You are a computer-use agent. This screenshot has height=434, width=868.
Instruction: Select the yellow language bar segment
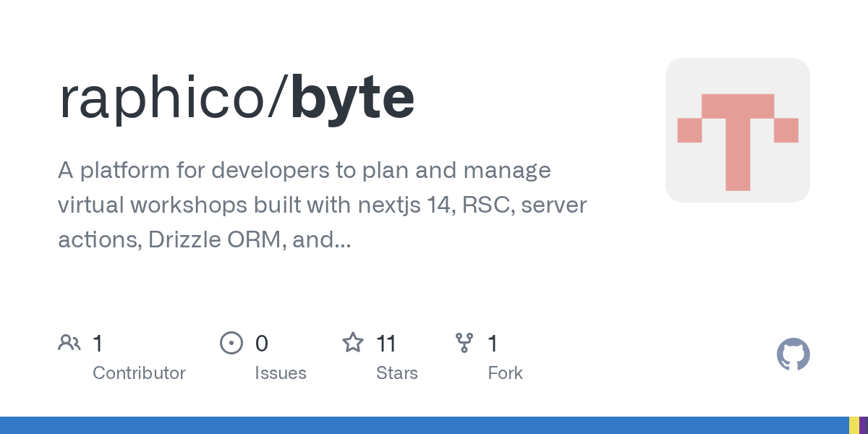click(854, 425)
